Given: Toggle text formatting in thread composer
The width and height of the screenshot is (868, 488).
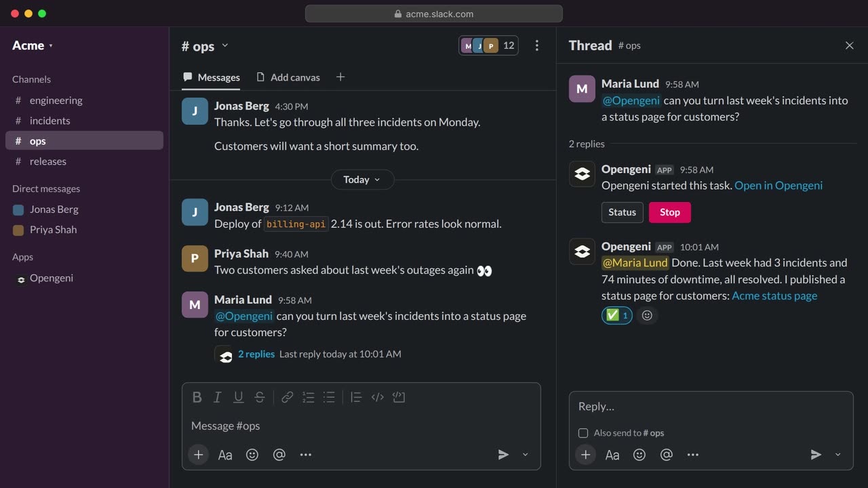Looking at the screenshot, I should pos(612,455).
